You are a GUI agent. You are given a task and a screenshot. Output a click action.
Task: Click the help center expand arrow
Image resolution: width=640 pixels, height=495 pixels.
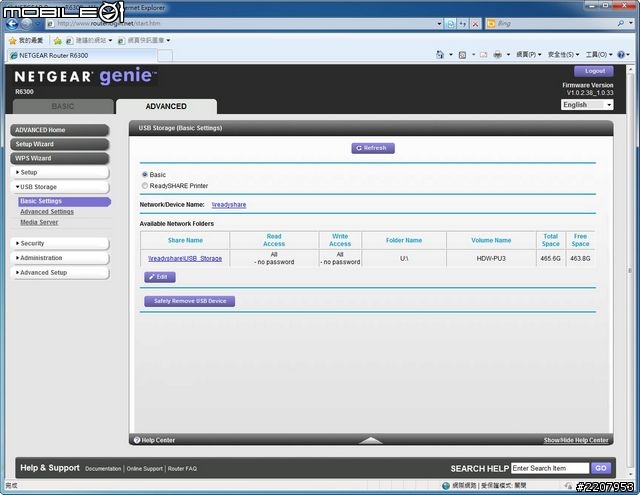pyautogui.click(x=371, y=440)
